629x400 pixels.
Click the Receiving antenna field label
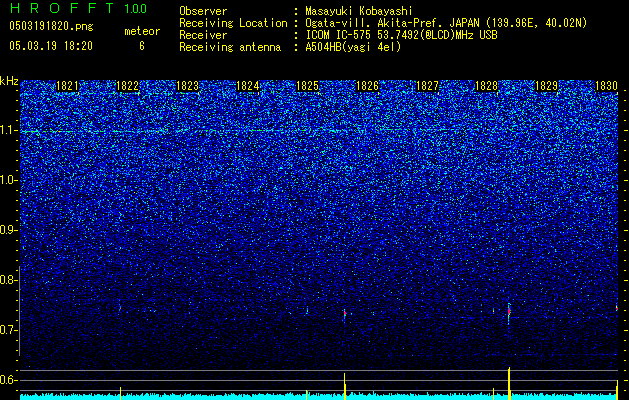(x=230, y=47)
